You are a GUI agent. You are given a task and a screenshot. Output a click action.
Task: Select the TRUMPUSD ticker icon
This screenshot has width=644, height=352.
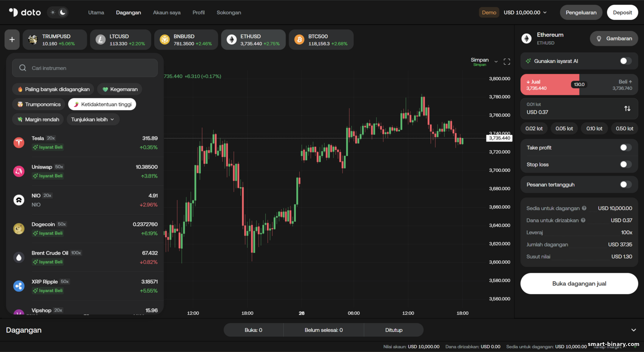(33, 40)
